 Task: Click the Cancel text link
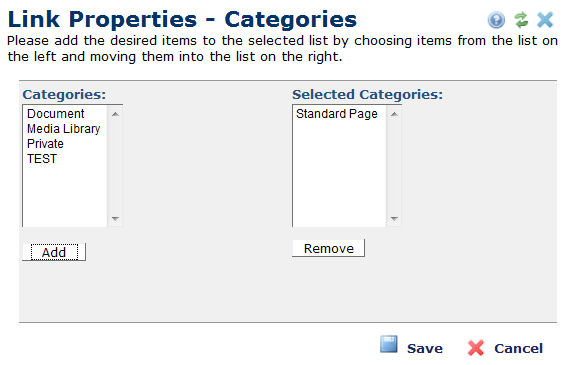[518, 348]
